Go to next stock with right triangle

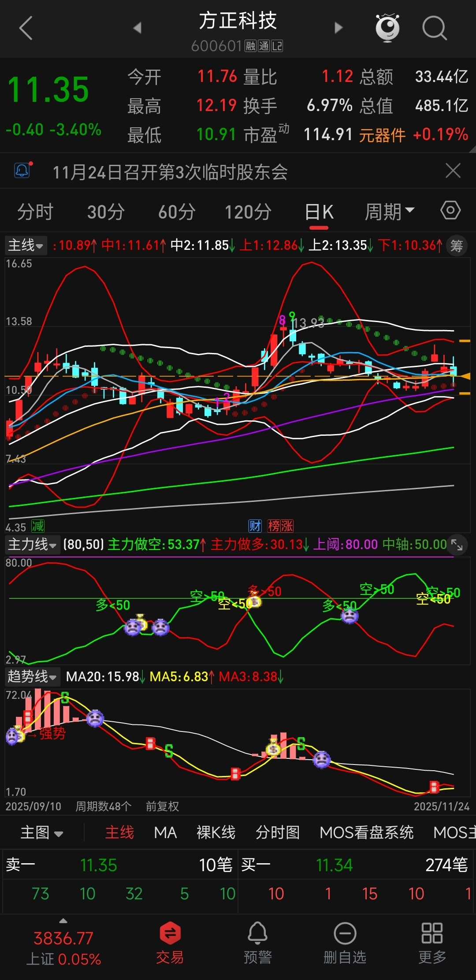coord(338,28)
